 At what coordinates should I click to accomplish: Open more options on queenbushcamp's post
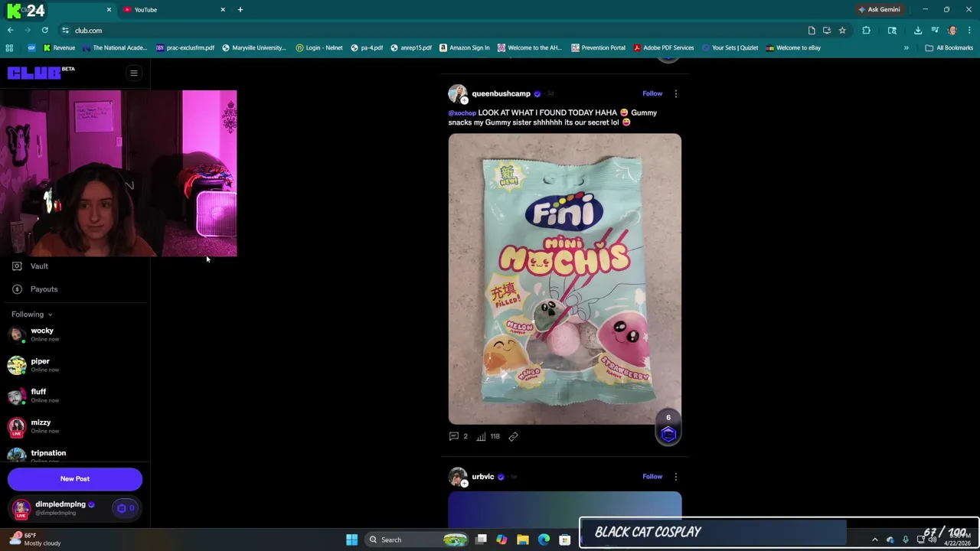point(675,93)
